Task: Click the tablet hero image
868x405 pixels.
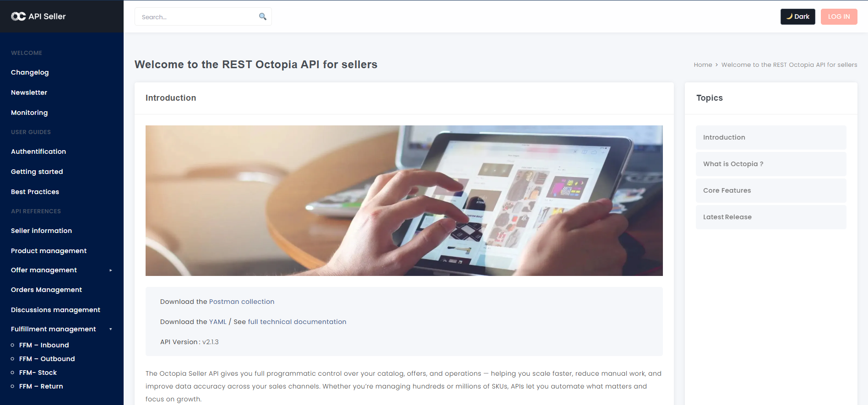Action: pos(404,200)
